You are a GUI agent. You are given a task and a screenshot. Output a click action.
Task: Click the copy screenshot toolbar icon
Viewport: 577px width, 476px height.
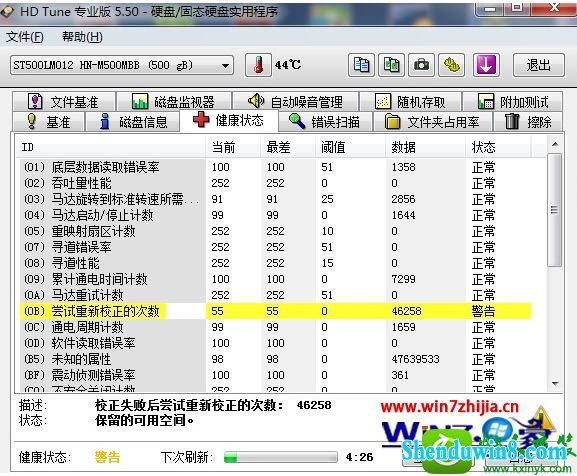[x=391, y=65]
